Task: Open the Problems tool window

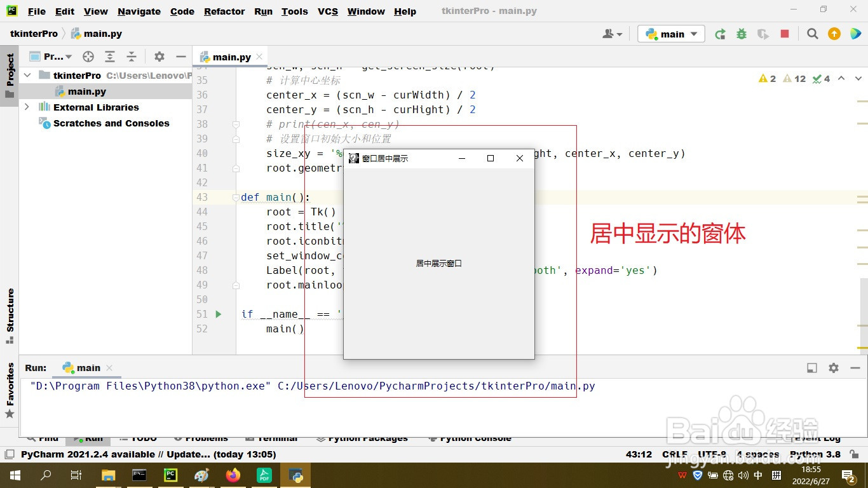Action: (207, 437)
